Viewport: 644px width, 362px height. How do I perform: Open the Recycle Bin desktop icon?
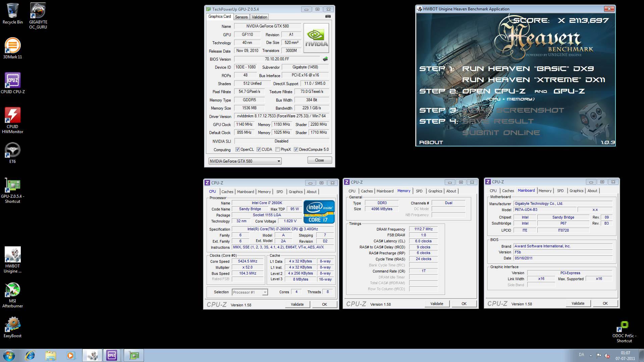pyautogui.click(x=12, y=14)
